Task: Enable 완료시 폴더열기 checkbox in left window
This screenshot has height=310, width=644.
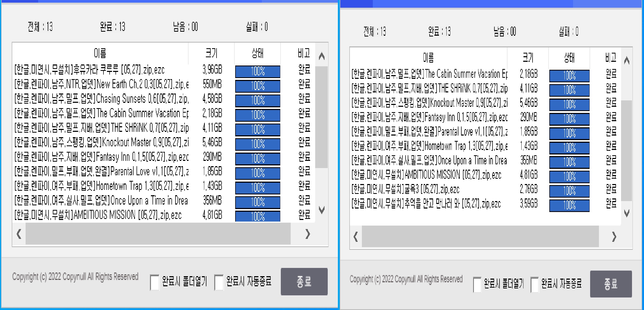Action: (x=154, y=282)
